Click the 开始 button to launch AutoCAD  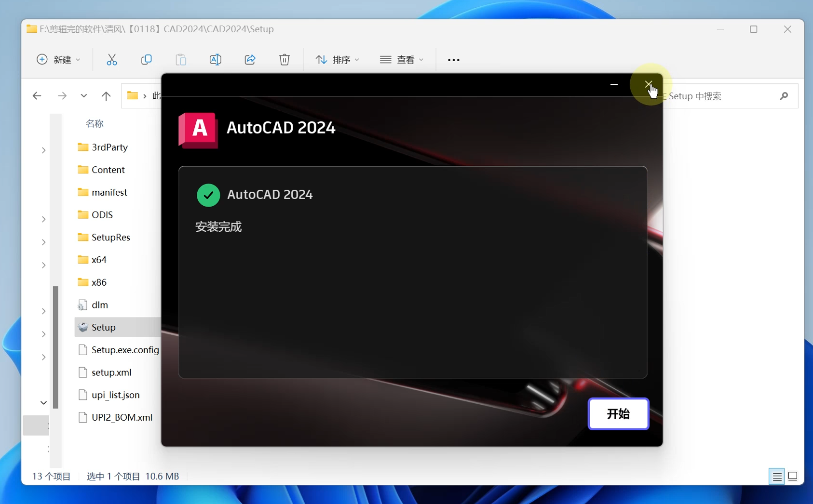618,414
